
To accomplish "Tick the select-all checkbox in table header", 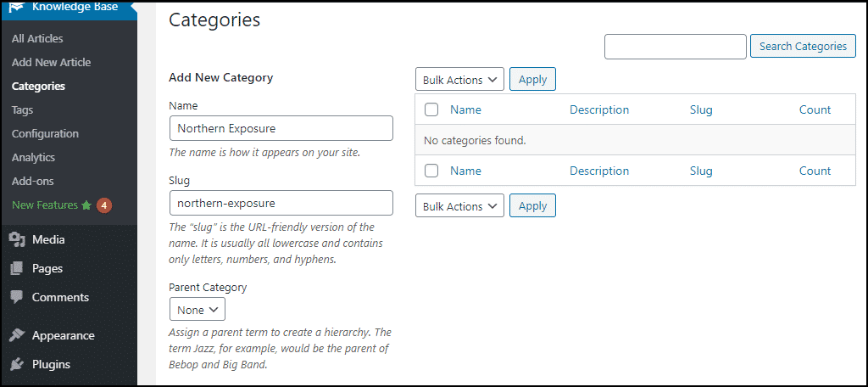I will pos(431,109).
